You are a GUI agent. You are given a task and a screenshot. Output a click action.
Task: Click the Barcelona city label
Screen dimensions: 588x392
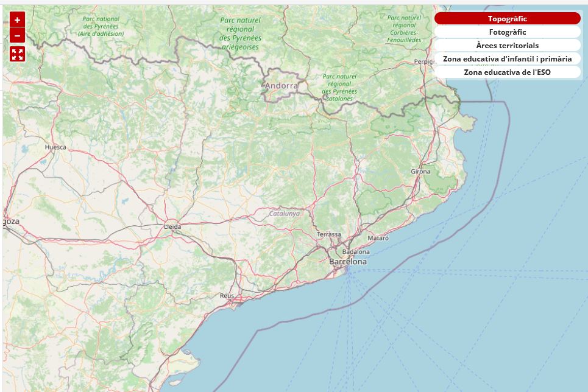348,262
